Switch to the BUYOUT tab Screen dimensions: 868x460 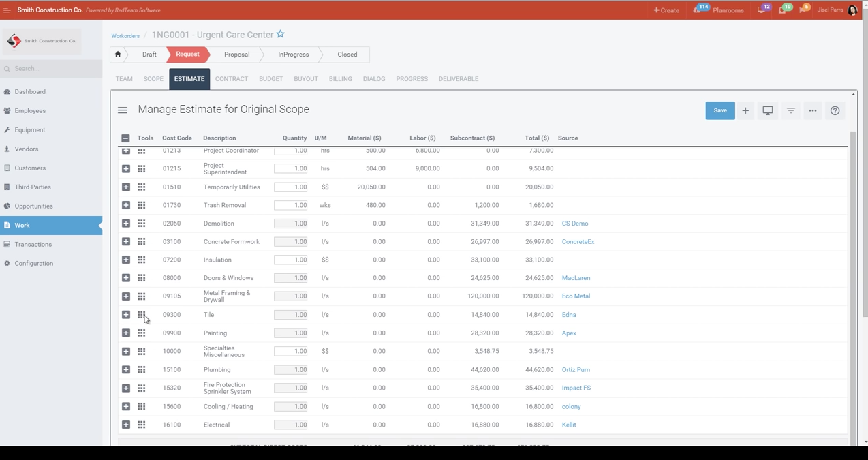(306, 79)
